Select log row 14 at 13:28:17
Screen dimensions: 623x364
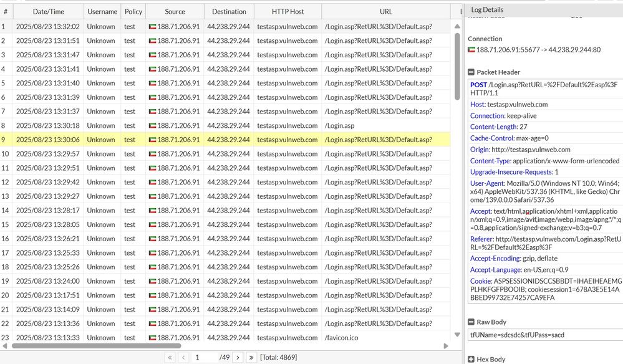[x=225, y=211]
